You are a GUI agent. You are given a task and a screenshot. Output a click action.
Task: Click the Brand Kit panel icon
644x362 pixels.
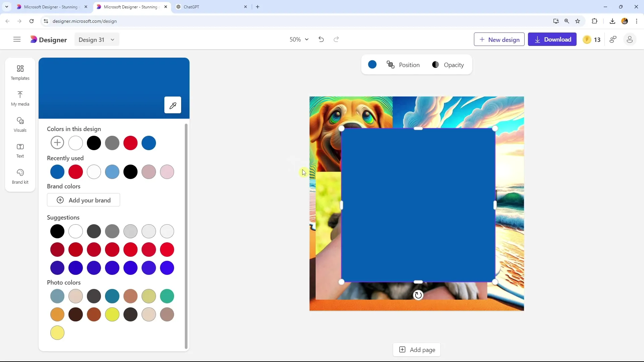[x=20, y=176]
